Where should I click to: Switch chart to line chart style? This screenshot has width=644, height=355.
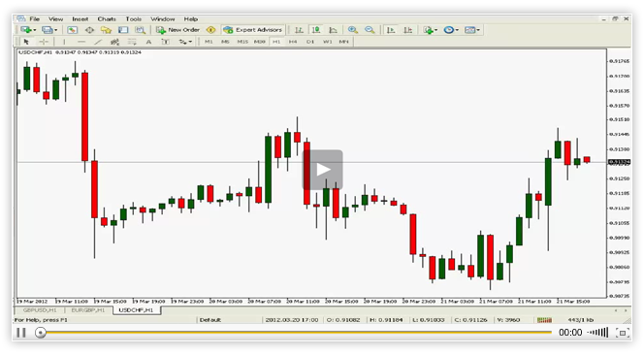pyautogui.click(x=333, y=30)
